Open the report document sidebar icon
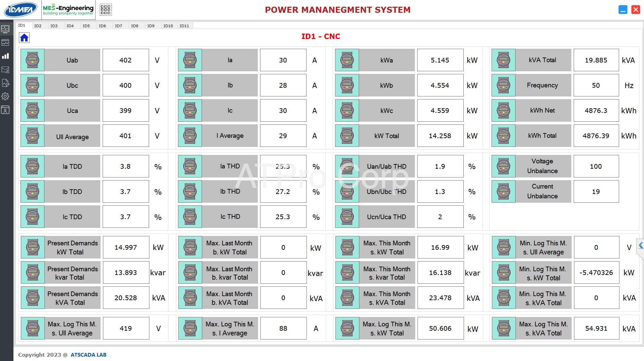This screenshot has width=644, height=361. [x=5, y=83]
